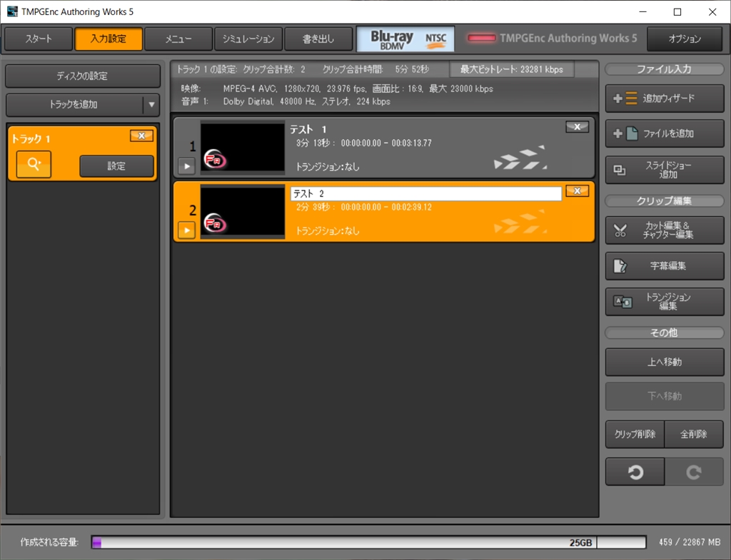The height and width of the screenshot is (560, 731).
Task: Remove the テスト 2 clip with its X
Action: [577, 190]
